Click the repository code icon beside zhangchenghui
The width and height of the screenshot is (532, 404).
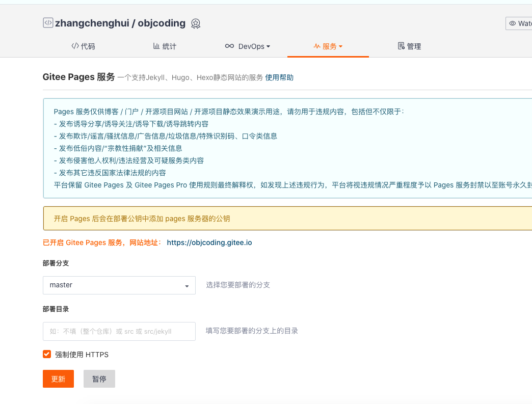(48, 23)
